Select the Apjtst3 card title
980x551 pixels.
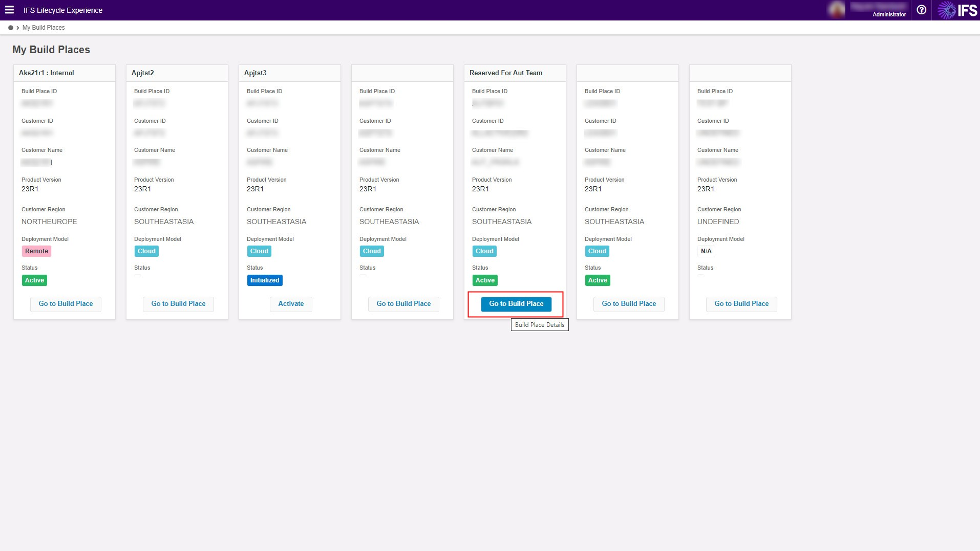click(255, 73)
